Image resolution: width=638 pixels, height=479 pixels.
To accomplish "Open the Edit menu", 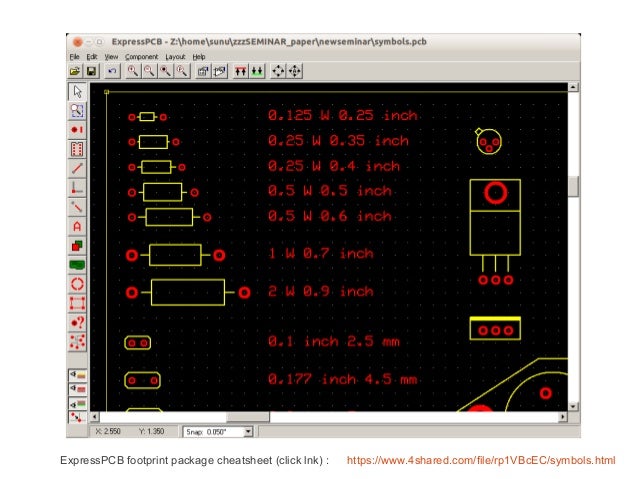I will click(92, 57).
